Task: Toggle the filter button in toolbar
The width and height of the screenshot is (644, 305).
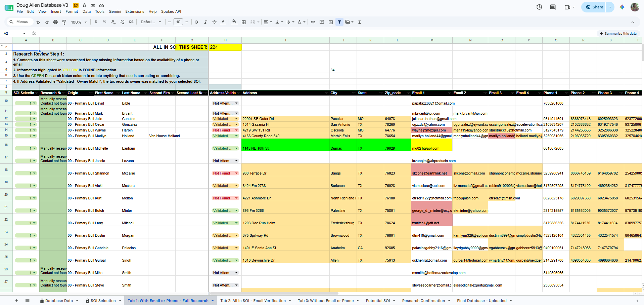Action: pyautogui.click(x=339, y=22)
